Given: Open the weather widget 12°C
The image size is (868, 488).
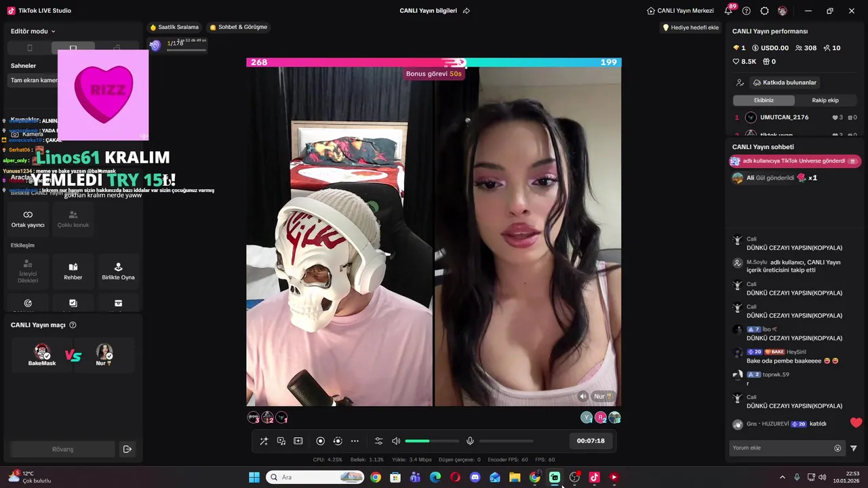Looking at the screenshot, I should click(29, 477).
